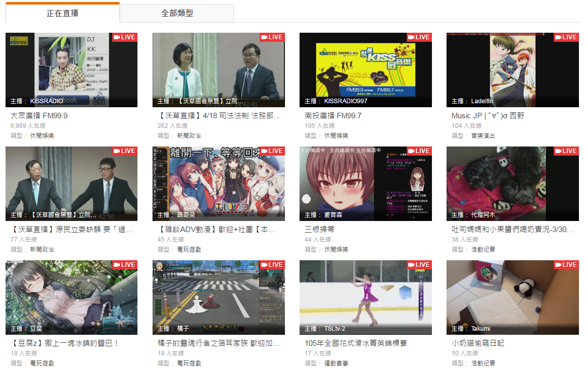
Task: Switch to the 正在直播 tab
Action: tap(62, 14)
